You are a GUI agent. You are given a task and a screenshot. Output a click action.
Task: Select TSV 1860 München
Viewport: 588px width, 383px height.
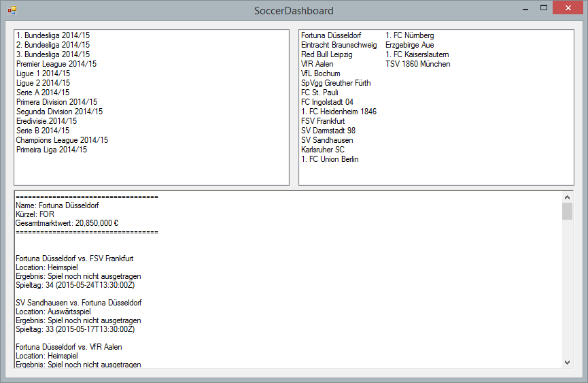coord(418,64)
